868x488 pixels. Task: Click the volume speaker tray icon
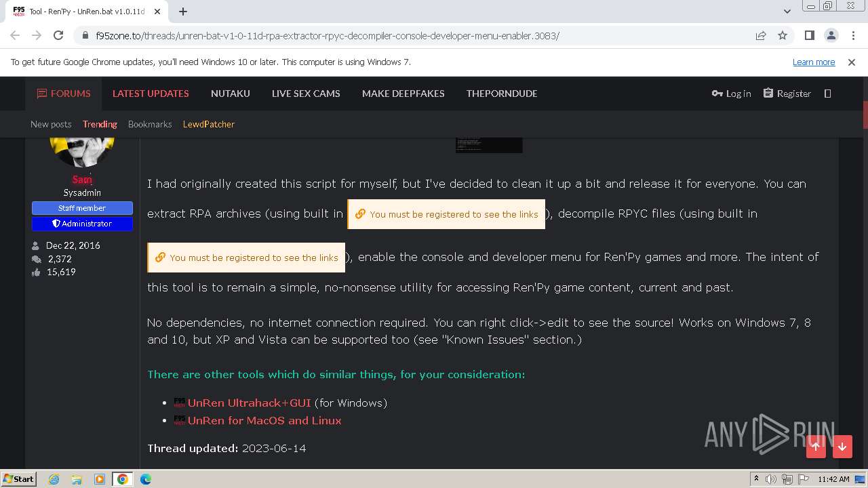tap(771, 479)
